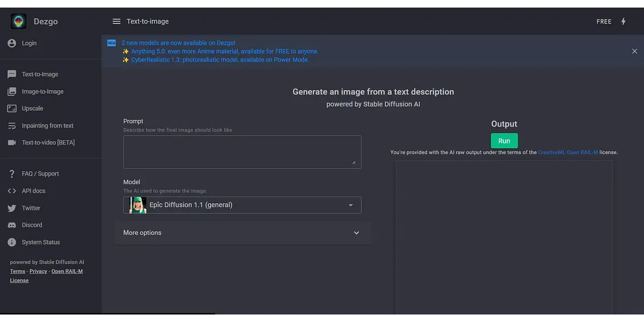Click inside the Prompt text area
644x322 pixels.
tap(242, 152)
